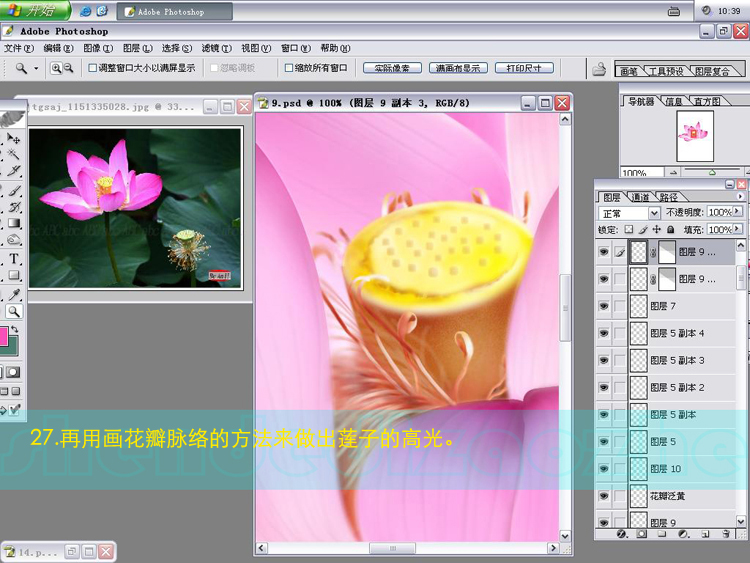Select the Move tool
The image size is (750, 563).
coord(13,139)
